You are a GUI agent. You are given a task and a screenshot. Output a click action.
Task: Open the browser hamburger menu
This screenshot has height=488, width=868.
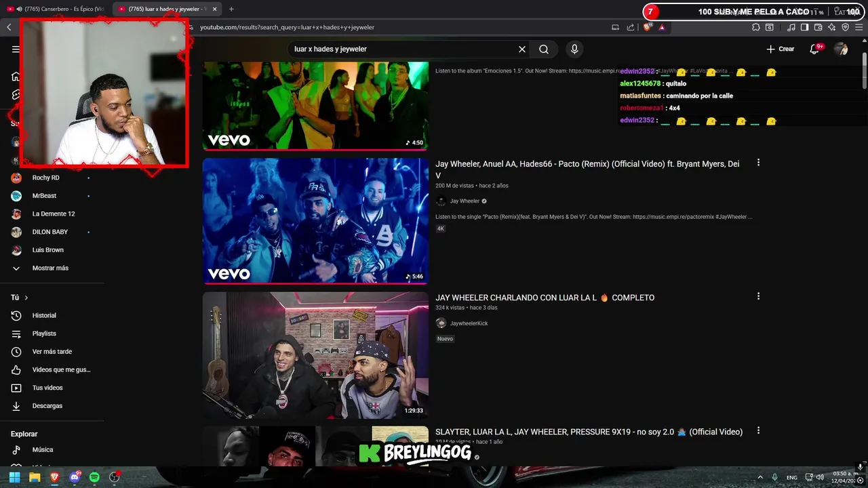pos(859,27)
